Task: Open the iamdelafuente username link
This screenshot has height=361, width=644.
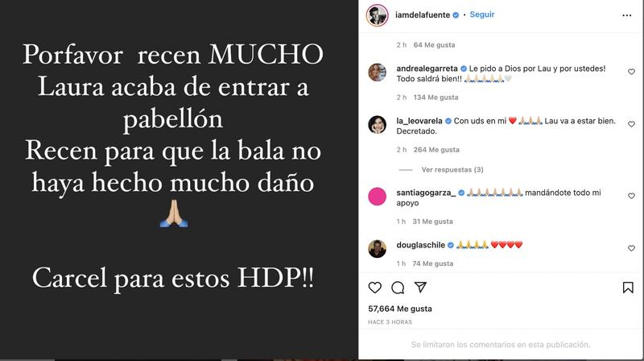Action: [423, 15]
